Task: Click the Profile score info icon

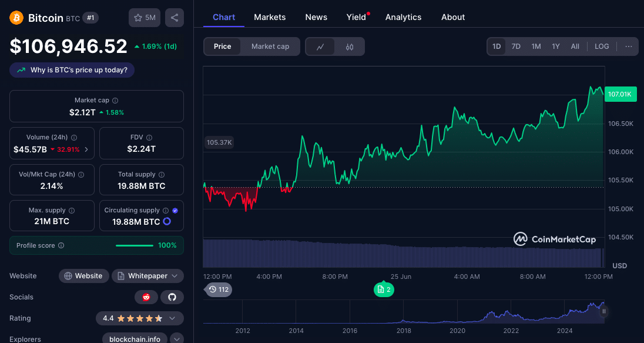Action: click(61, 245)
